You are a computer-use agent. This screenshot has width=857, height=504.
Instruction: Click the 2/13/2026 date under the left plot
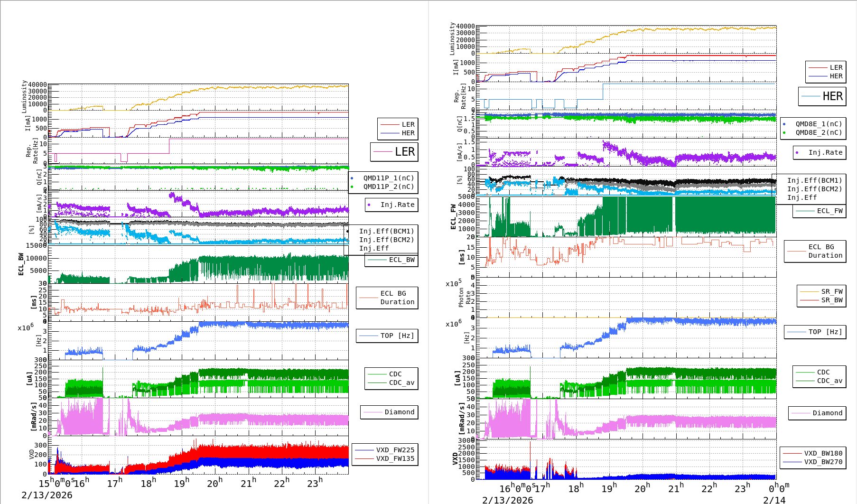[47, 495]
